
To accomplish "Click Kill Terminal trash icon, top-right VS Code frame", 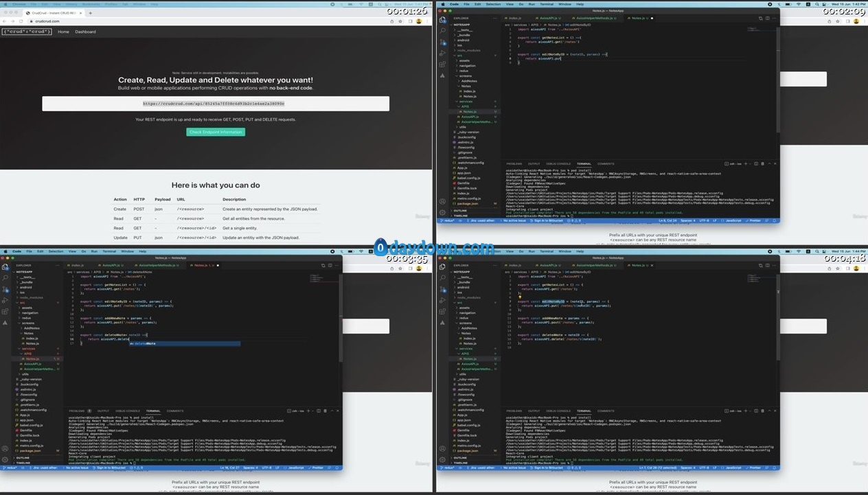I will 762,163.
